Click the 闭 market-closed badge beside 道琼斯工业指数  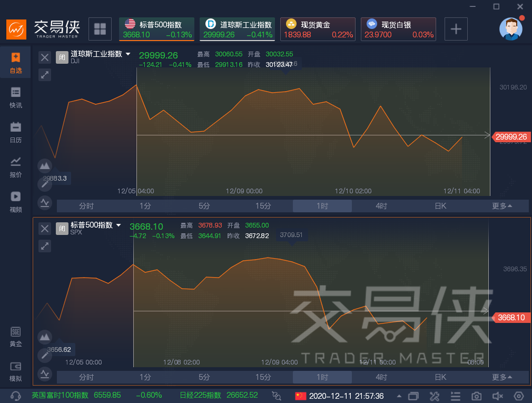tap(62, 57)
